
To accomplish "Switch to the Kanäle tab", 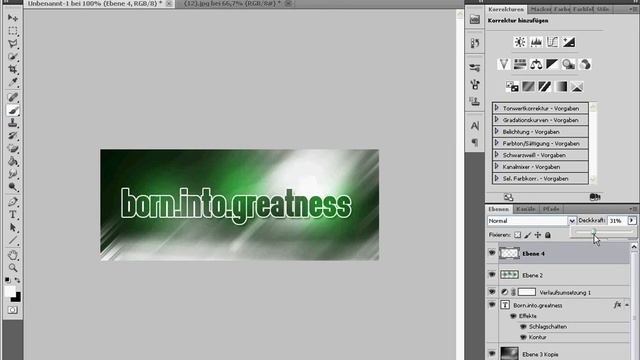I will [525, 209].
